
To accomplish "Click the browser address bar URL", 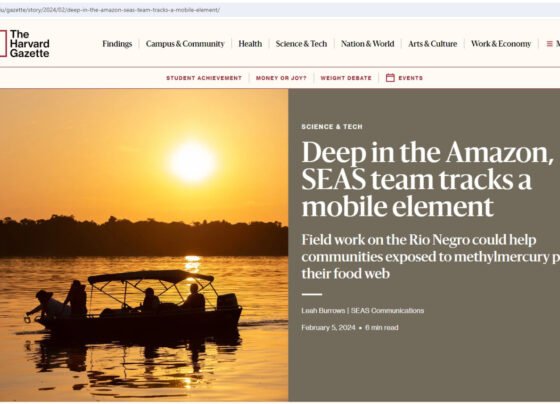I will (110, 10).
